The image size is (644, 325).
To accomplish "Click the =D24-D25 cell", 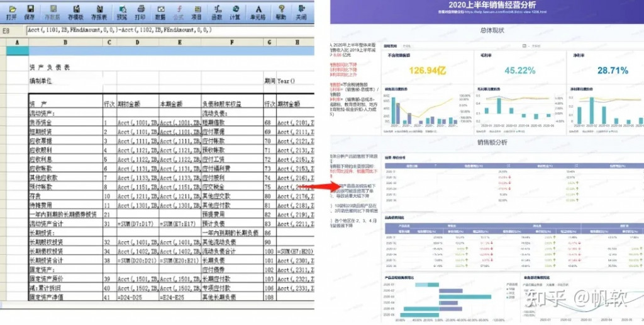I will pyautogui.click(x=138, y=297).
